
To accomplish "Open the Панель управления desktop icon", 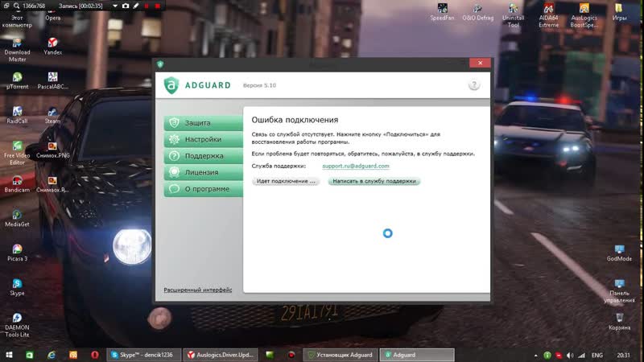I will 619,290.
